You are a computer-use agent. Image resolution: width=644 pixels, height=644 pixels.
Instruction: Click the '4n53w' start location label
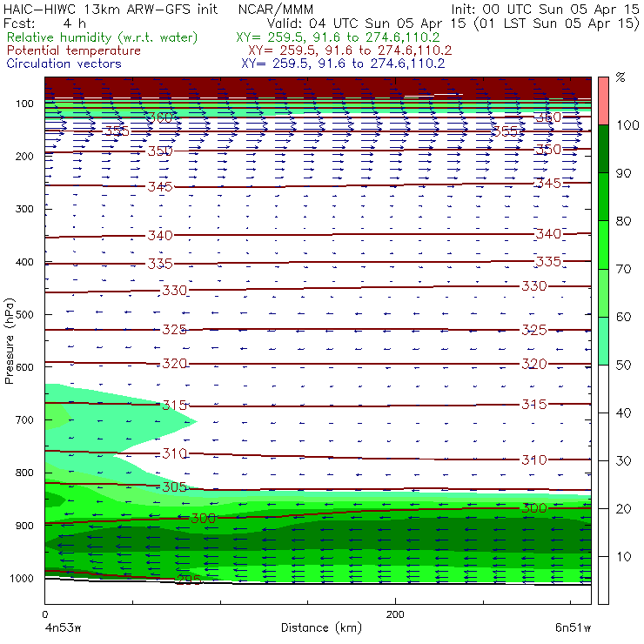pyautogui.click(x=64, y=628)
